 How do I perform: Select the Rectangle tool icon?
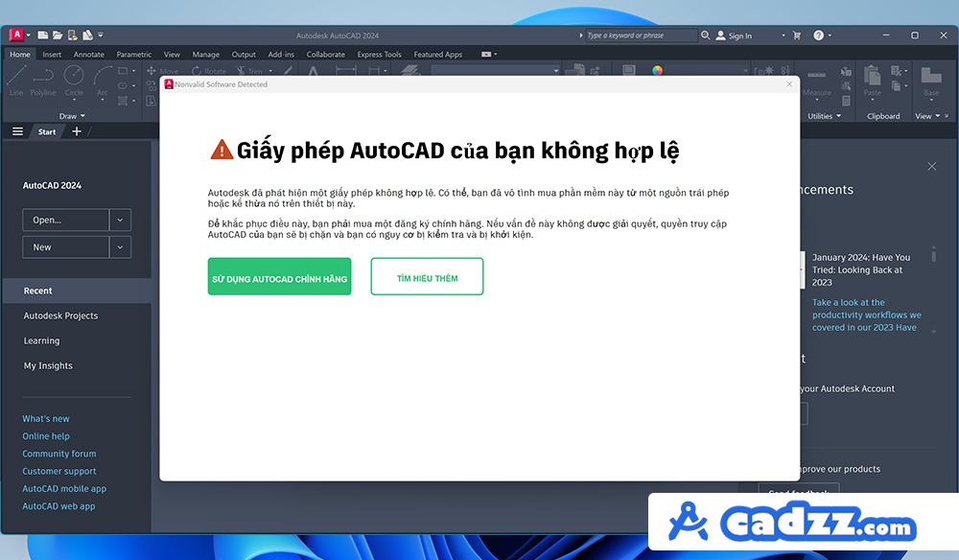pyautogui.click(x=123, y=71)
